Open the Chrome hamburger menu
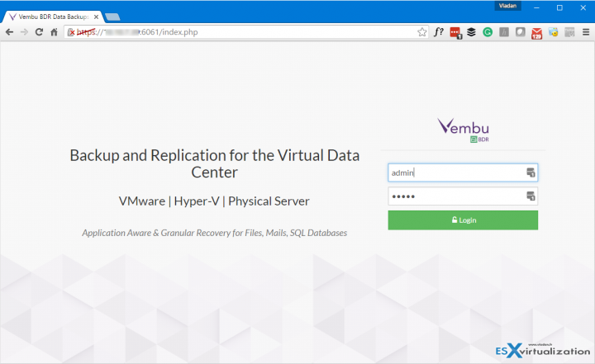 point(584,32)
